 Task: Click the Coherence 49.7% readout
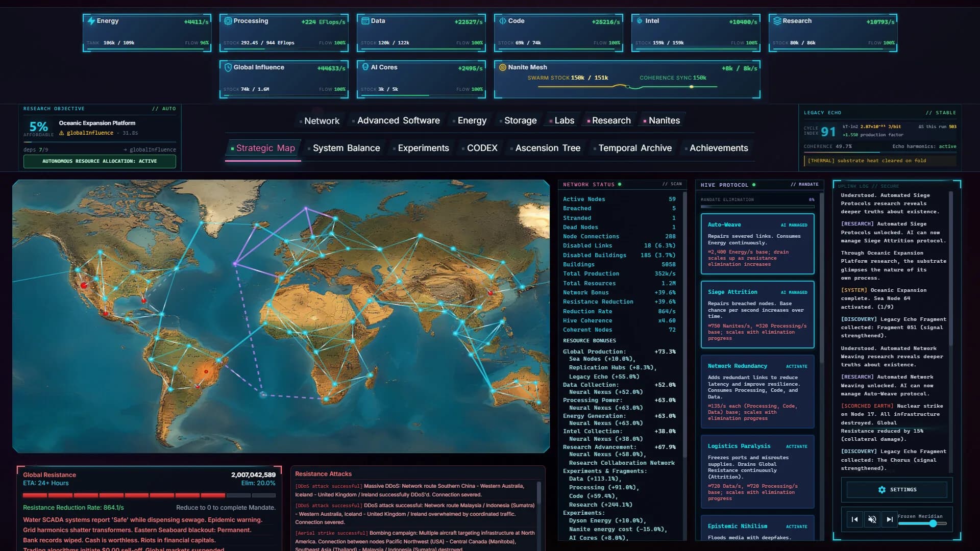(828, 147)
